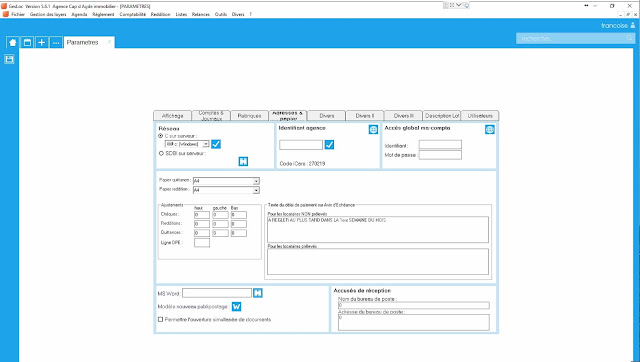640x362 pixels.
Task: Click the prélevés tenants text area
Action: [378, 262]
